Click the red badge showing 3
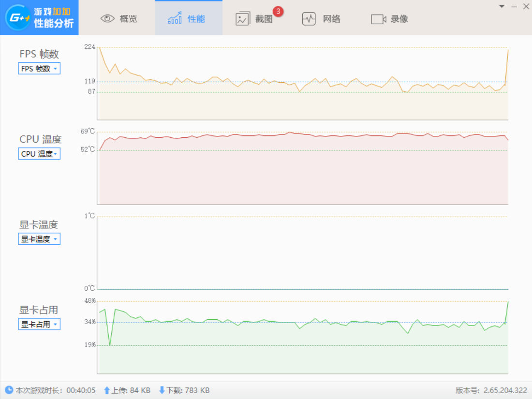This screenshot has width=532, height=399. coord(278,11)
